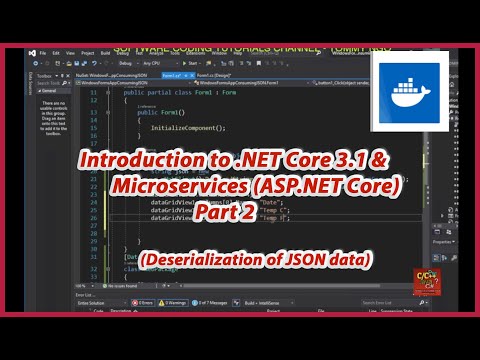Open the Data Sources side tab
This screenshot has width=480, height=360.
coord(30,83)
